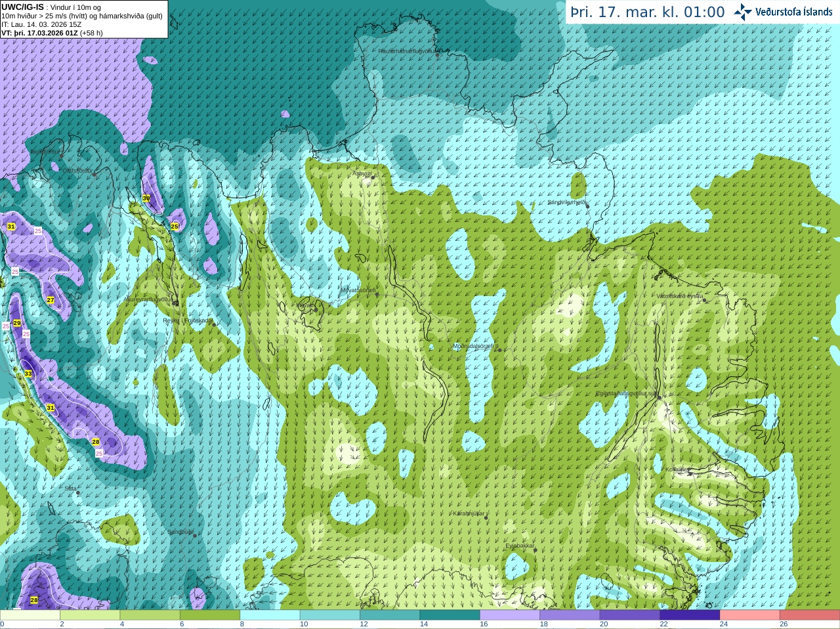
Task: Select the Möðrudalsöræfi II station label
Action: 476,346
